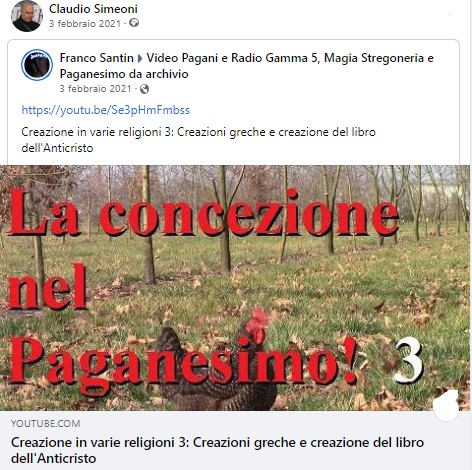
Task: Click the rooster in the video thumbnail
Action: tap(216, 360)
